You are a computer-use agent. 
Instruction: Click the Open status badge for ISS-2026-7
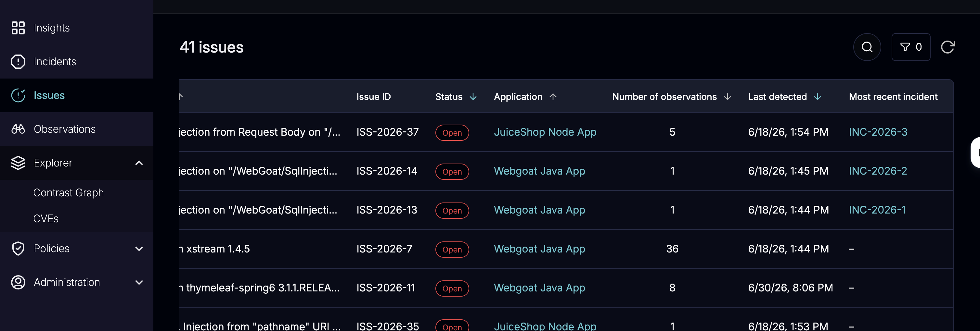click(452, 250)
